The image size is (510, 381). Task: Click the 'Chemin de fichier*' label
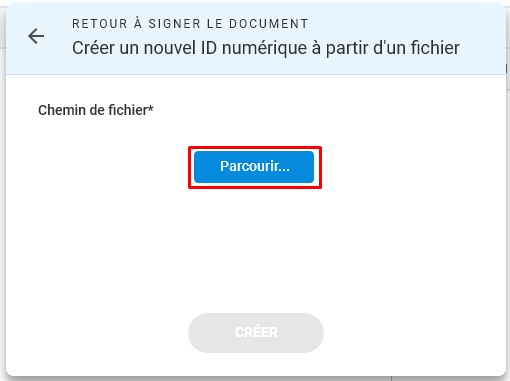tap(96, 110)
